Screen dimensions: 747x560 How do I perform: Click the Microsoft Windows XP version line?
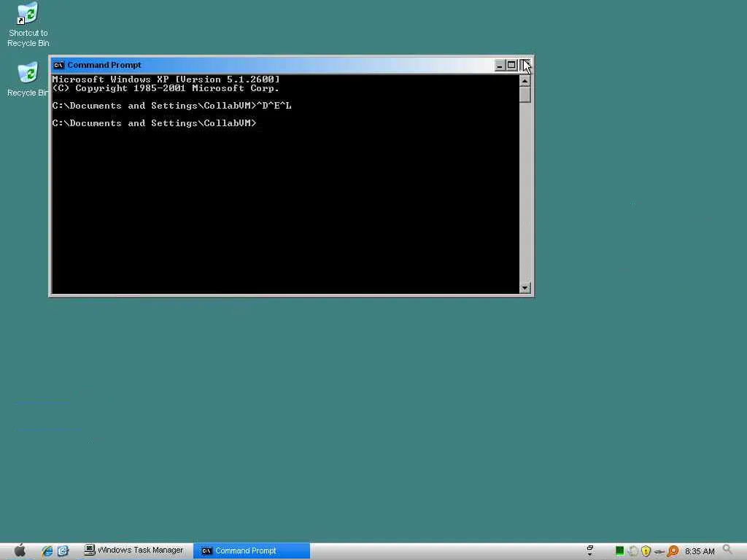[166, 79]
